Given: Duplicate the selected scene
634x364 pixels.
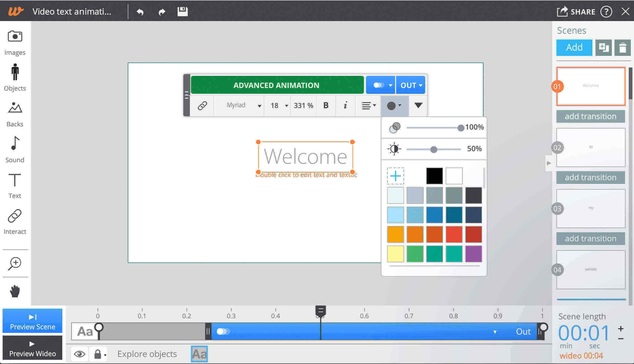Looking at the screenshot, I should click(x=604, y=48).
